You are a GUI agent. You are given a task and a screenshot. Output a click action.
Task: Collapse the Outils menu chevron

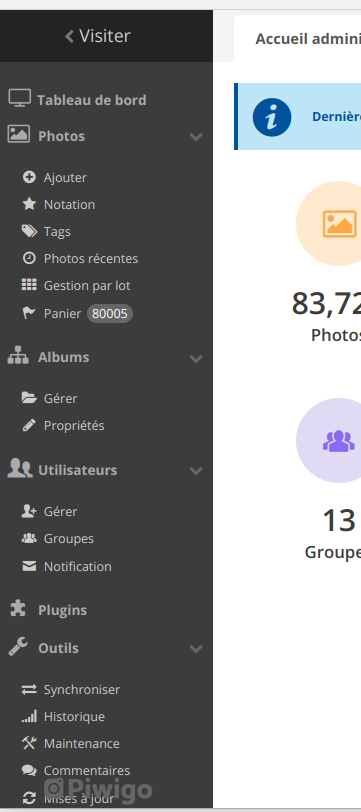point(196,649)
